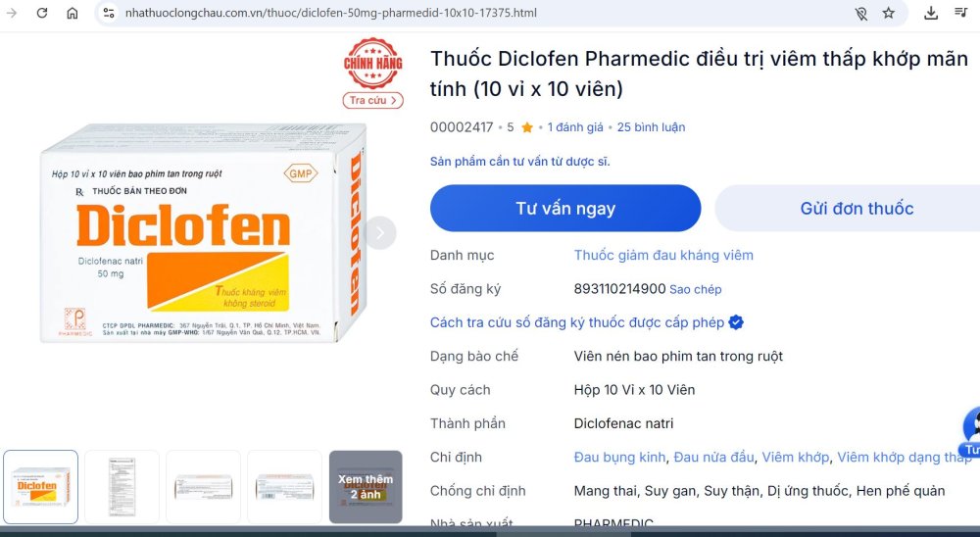
Task: Reload the page with the refresh icon
Action: [42, 13]
